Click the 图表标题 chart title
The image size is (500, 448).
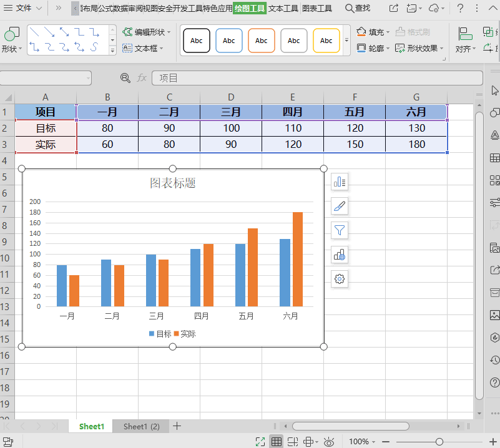tap(172, 183)
